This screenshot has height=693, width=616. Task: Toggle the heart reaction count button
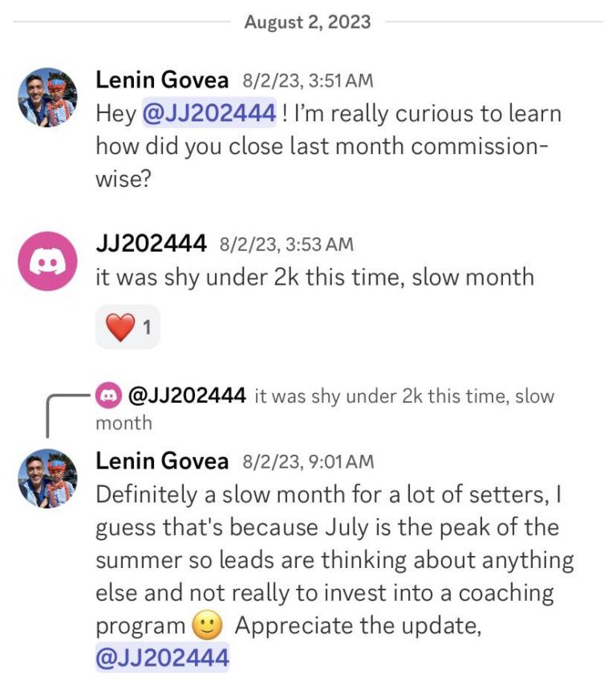point(128,327)
